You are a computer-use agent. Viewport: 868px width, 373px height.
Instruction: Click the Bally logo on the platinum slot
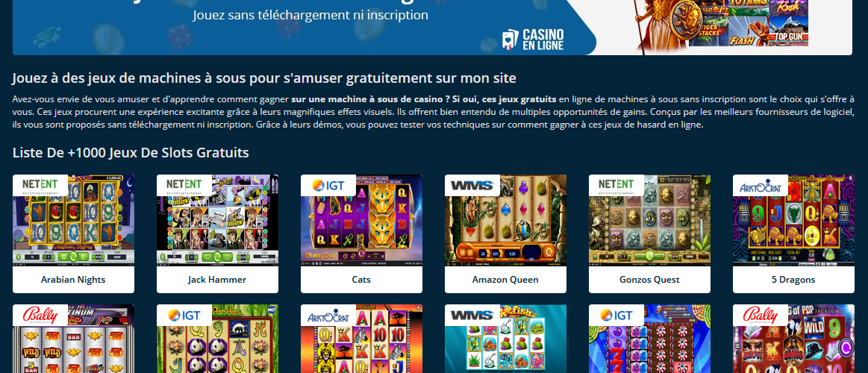point(40,315)
